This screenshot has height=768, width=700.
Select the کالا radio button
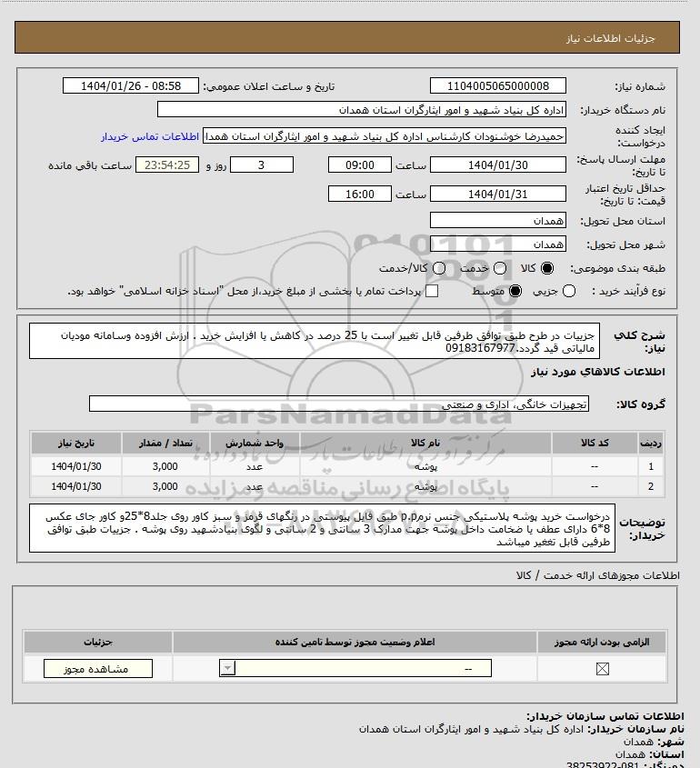coord(547,268)
